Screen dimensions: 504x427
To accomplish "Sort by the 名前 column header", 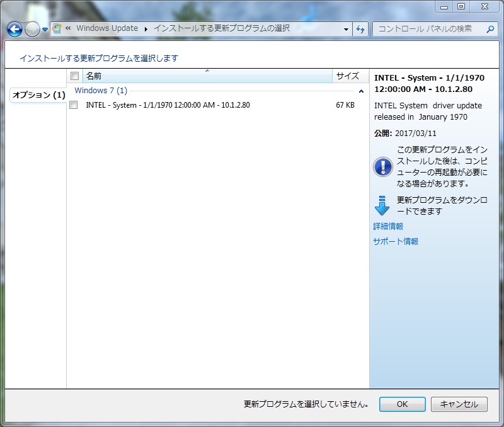I will 207,76.
